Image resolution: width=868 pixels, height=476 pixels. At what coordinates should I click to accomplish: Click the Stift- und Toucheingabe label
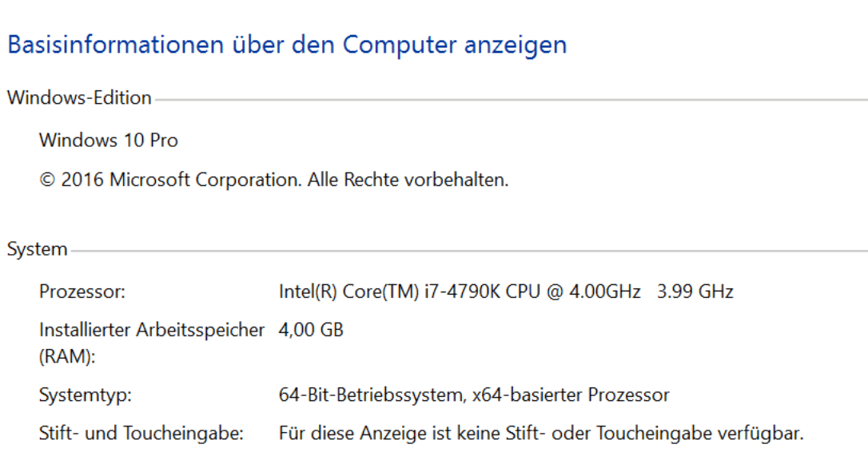coord(141,433)
